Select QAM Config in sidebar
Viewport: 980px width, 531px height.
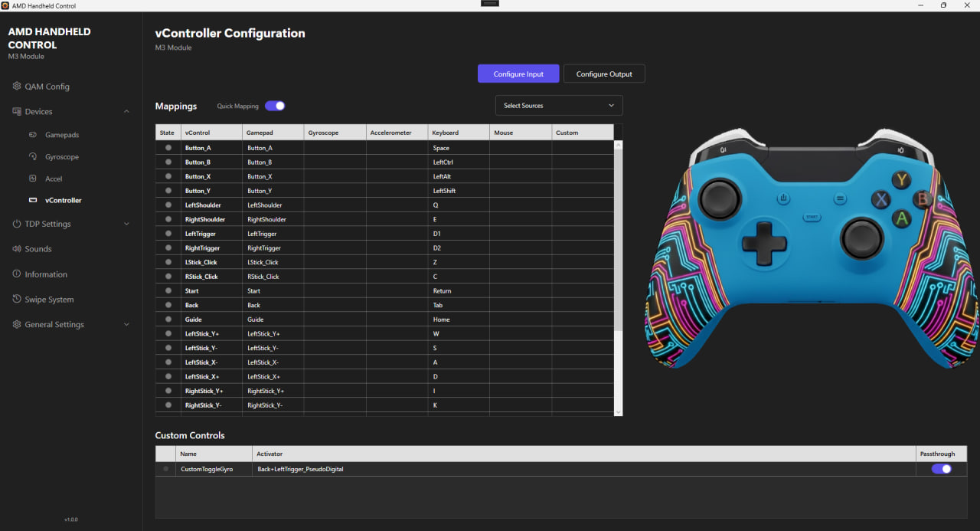[47, 87]
